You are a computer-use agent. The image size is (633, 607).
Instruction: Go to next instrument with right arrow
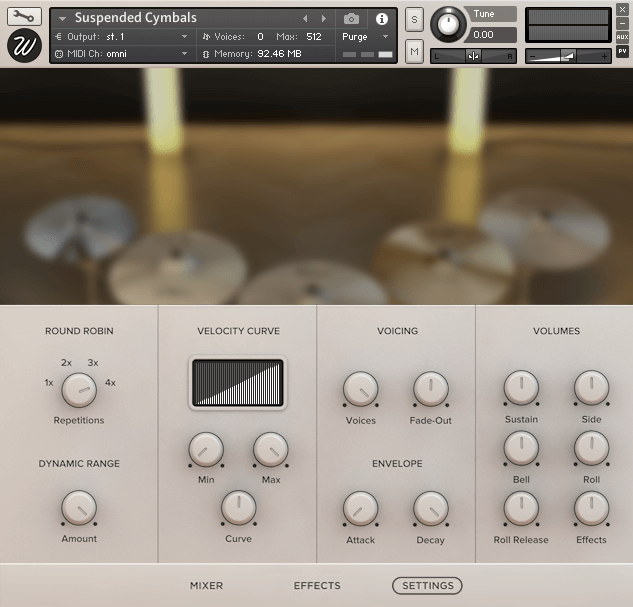323,19
